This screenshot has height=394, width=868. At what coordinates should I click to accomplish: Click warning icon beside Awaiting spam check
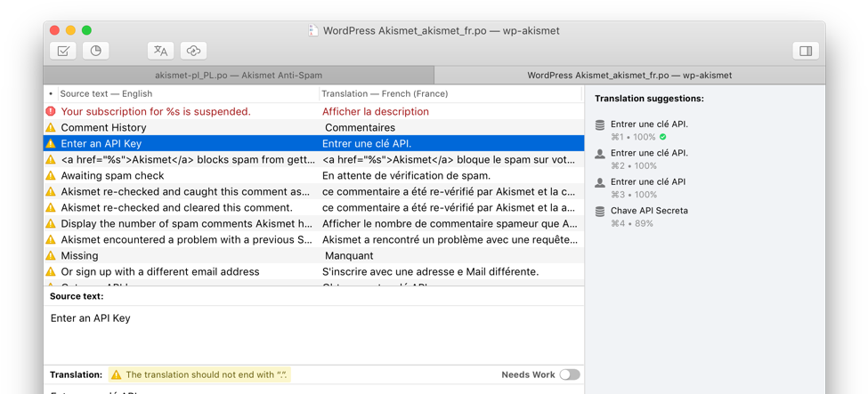click(x=51, y=175)
